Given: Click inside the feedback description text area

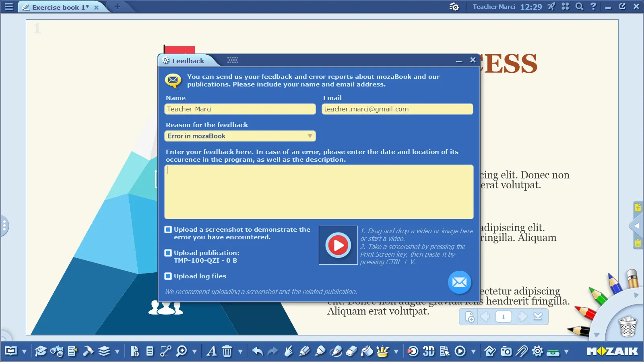Looking at the screenshot, I should [319, 192].
